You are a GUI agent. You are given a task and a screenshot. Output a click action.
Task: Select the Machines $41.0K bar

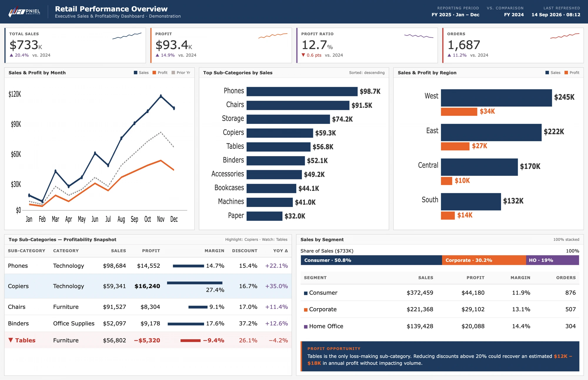point(270,202)
